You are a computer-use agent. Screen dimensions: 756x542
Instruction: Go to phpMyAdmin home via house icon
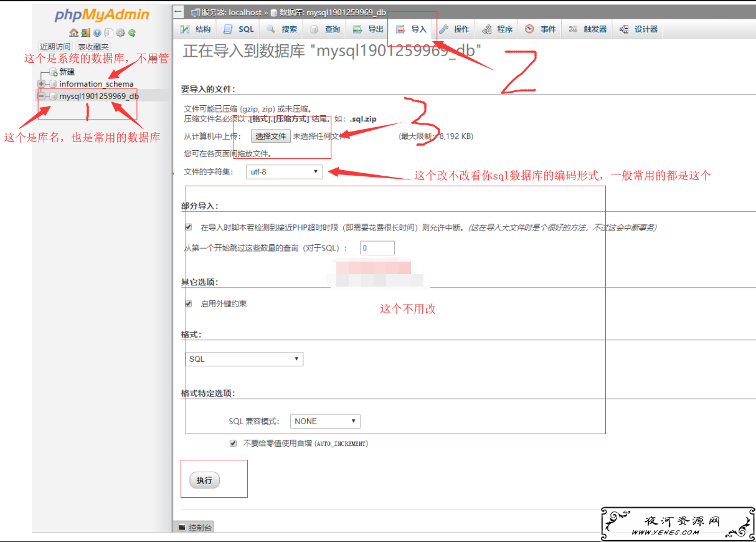click(74, 33)
